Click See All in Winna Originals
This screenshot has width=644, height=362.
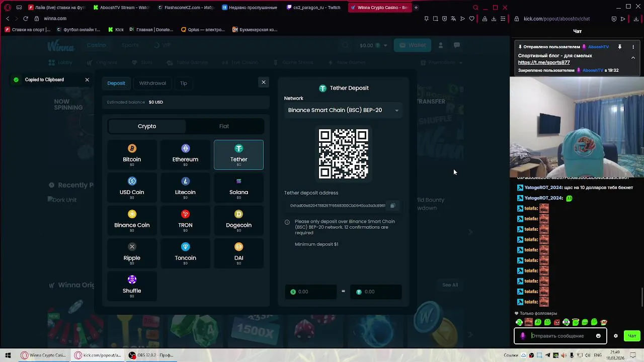pos(450,285)
